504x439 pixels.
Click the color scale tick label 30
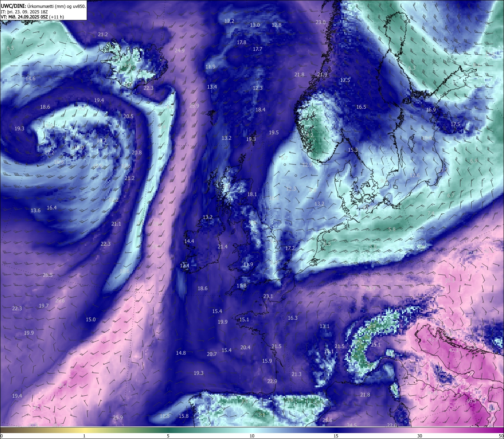click(420, 436)
